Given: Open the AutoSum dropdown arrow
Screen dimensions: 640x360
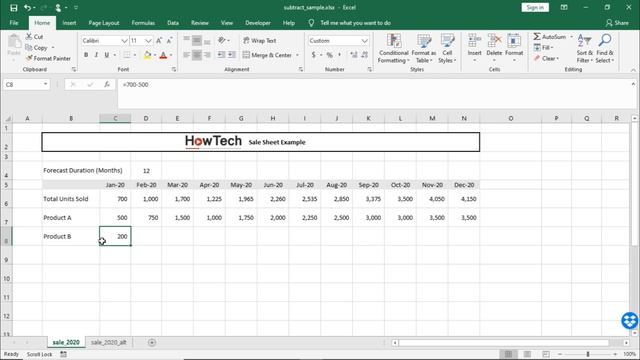Looking at the screenshot, I should tap(571, 36).
